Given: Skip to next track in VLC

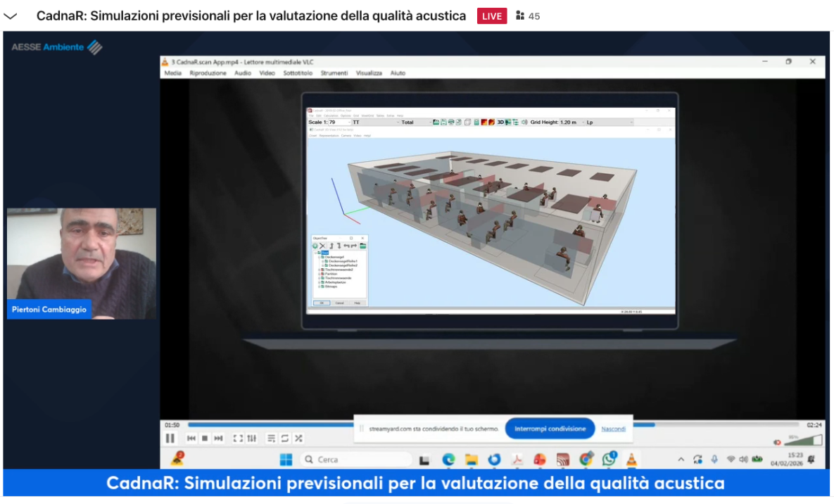Looking at the screenshot, I should tap(218, 439).
